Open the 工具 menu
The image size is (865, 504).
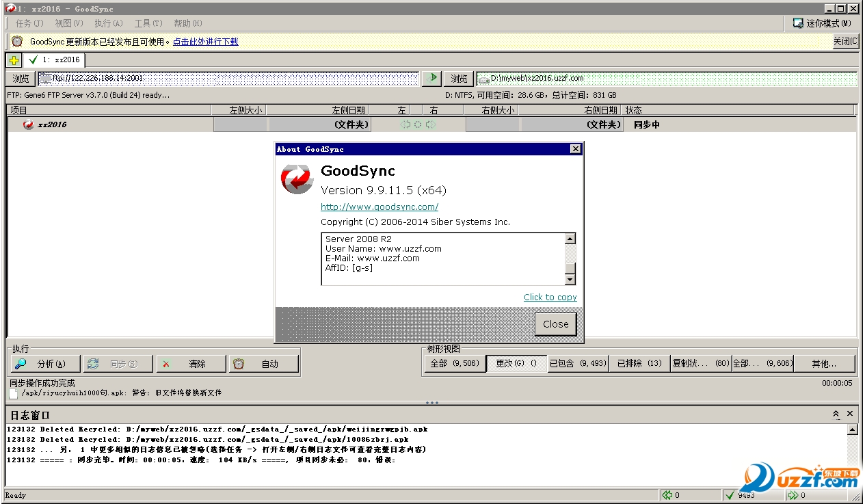[x=148, y=23]
